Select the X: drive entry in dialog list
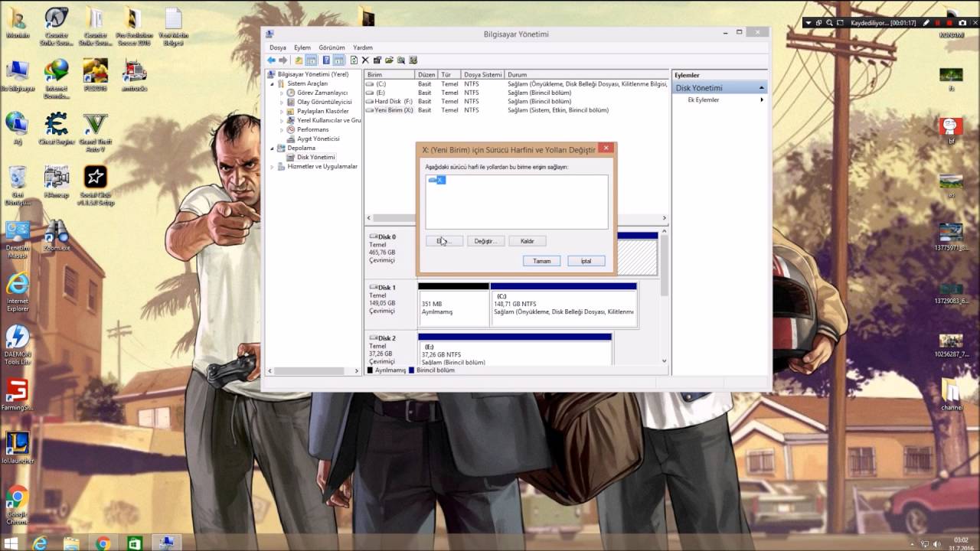This screenshot has height=551, width=980. tap(437, 180)
